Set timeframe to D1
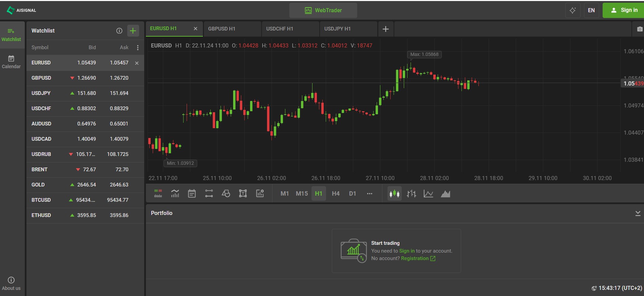Viewport: 644px width, 296px height. tap(353, 194)
